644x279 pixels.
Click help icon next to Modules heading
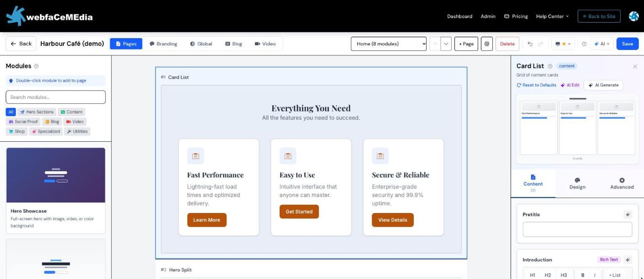tap(36, 66)
